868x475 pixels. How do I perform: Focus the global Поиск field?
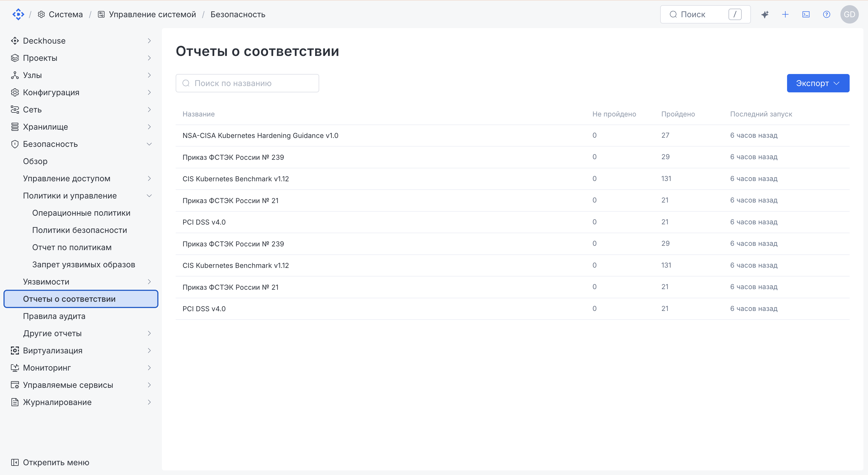705,14
